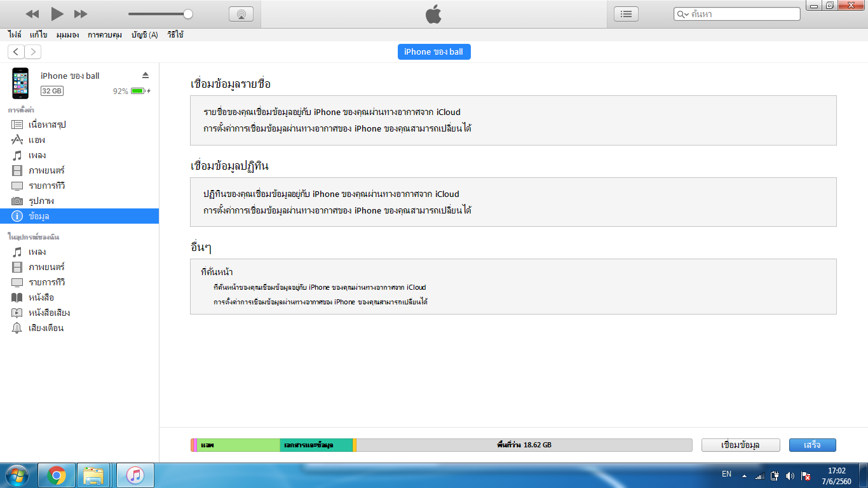The width and height of the screenshot is (868, 488).
Task: Open the network signal tray icon
Action: coord(759,476)
